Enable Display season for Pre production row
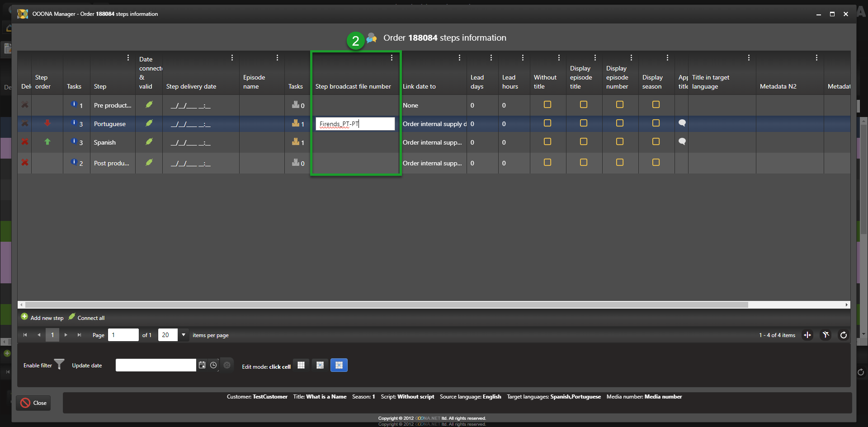The width and height of the screenshot is (868, 427). (656, 105)
